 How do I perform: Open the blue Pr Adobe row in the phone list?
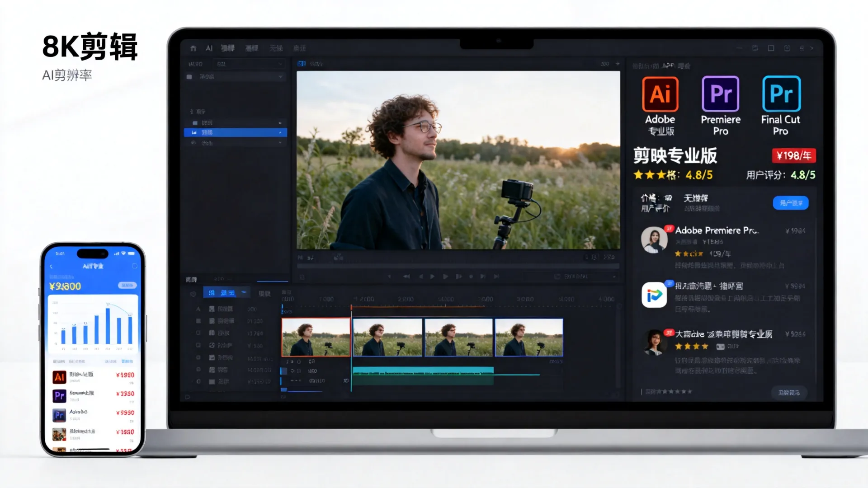(x=94, y=415)
